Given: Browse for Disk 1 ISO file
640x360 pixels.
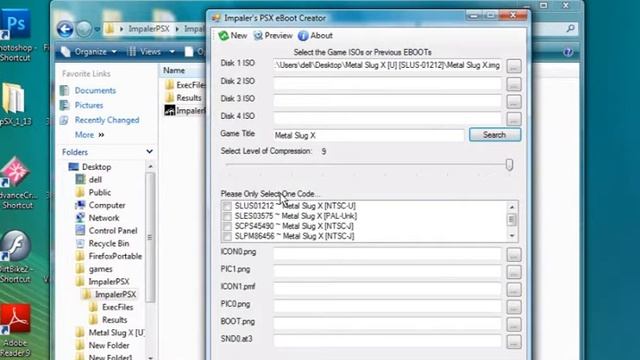Looking at the screenshot, I should [514, 65].
